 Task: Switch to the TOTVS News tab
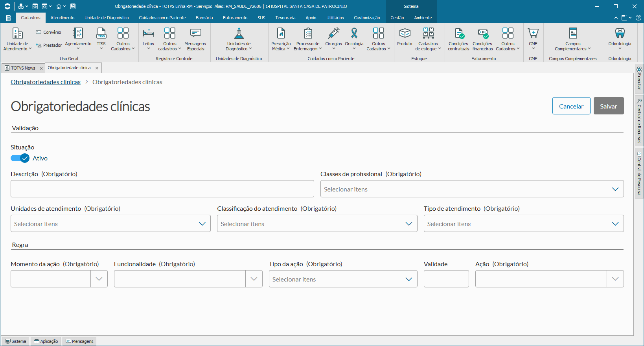pyautogui.click(x=23, y=68)
